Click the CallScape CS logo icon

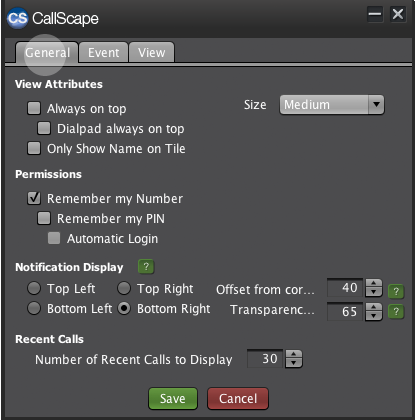(17, 18)
